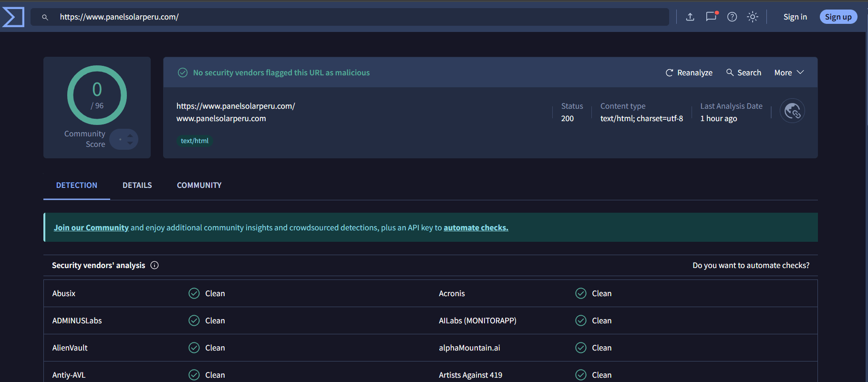Follow the automate checks link
The width and height of the screenshot is (868, 382).
click(x=476, y=227)
